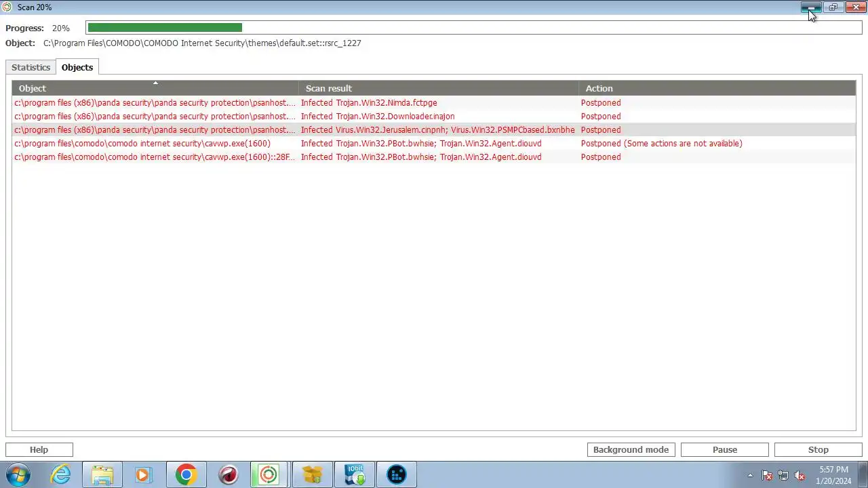Image resolution: width=868 pixels, height=488 pixels.
Task: Stop the scan
Action: coord(818,449)
